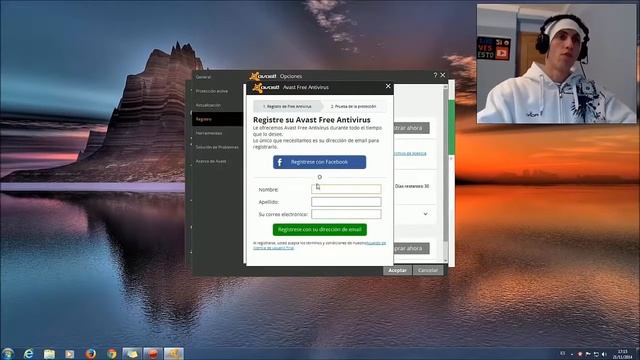
Task: Open the Windows Start menu
Action: [7, 353]
